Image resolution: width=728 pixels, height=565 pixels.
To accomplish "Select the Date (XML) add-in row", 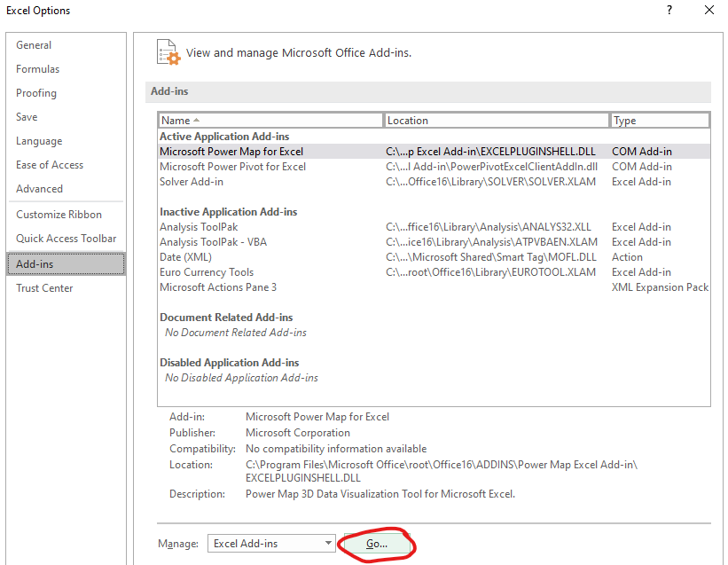I will pos(434,257).
